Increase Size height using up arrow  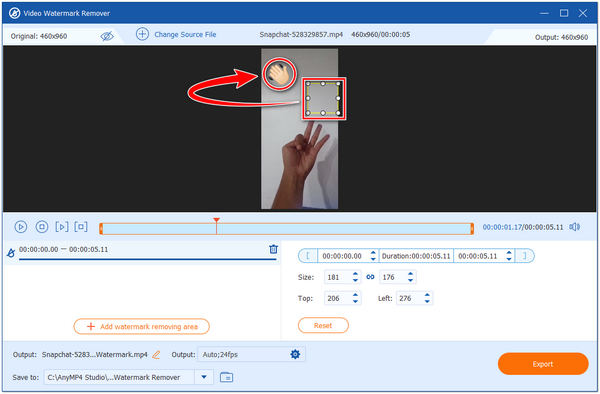click(411, 274)
